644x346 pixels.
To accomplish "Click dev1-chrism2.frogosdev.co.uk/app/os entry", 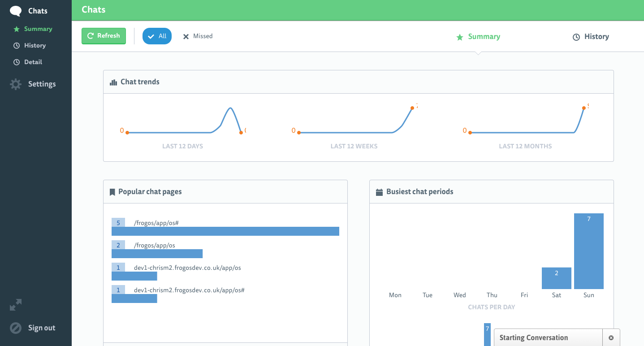I will (x=187, y=268).
